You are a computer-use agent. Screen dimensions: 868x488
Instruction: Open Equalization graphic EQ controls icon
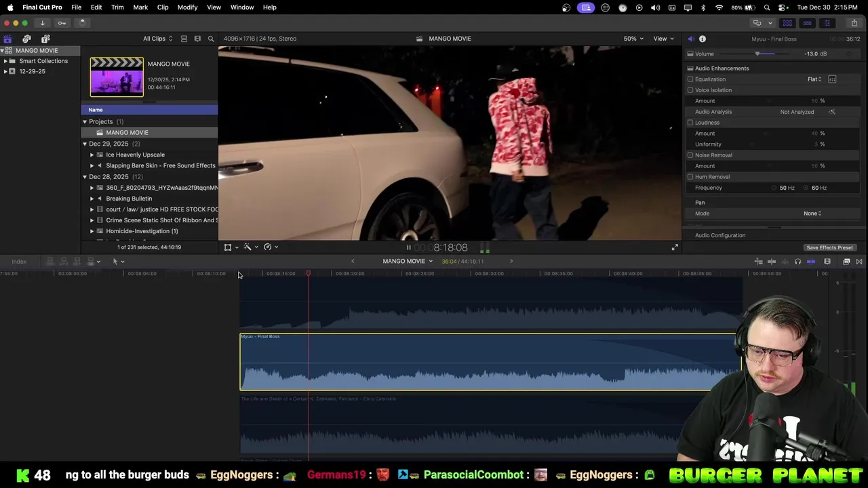point(832,79)
